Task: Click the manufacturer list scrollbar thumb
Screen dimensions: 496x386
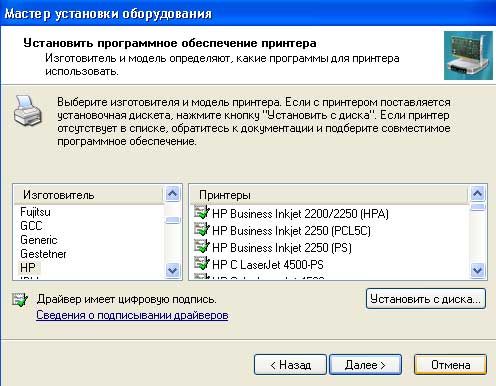Action: 172,220
